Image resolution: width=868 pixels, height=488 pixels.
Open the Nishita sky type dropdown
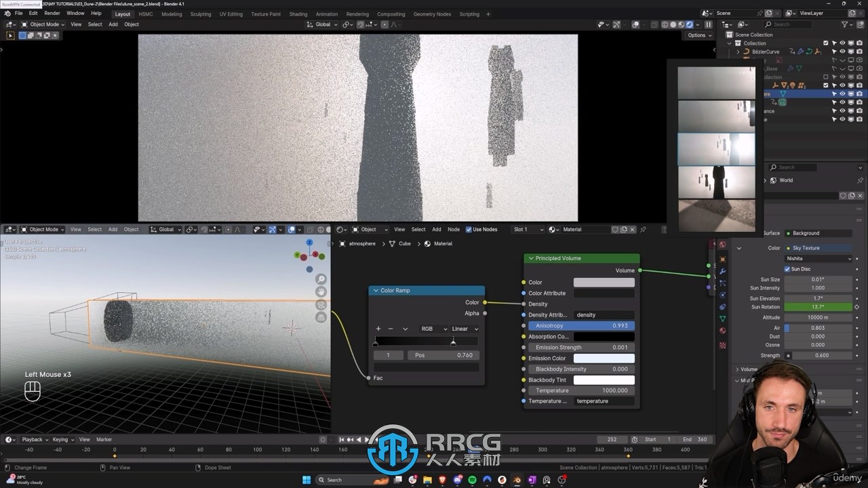[x=818, y=258]
